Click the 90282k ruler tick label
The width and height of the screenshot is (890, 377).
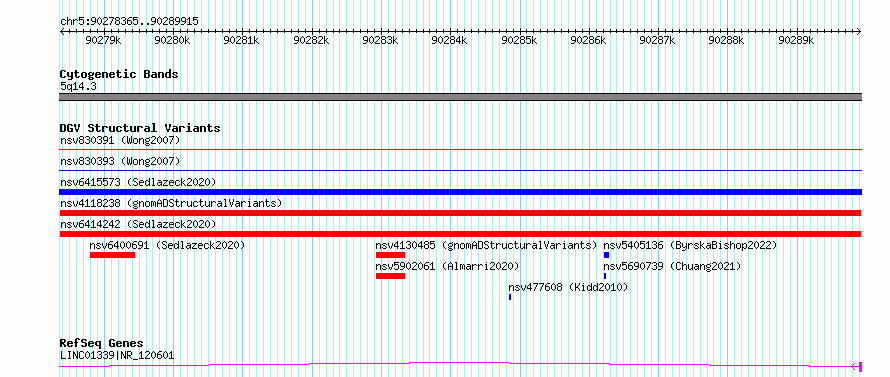(311, 40)
